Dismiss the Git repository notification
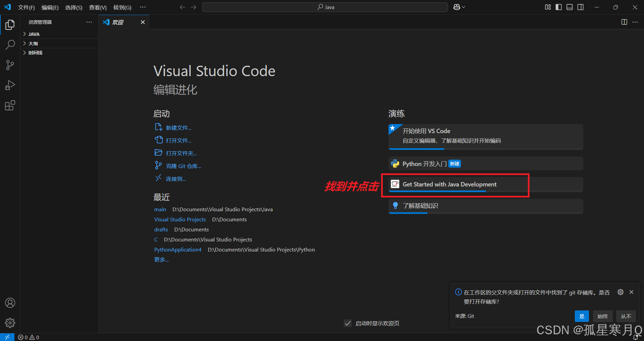The image size is (644, 341). point(632,292)
